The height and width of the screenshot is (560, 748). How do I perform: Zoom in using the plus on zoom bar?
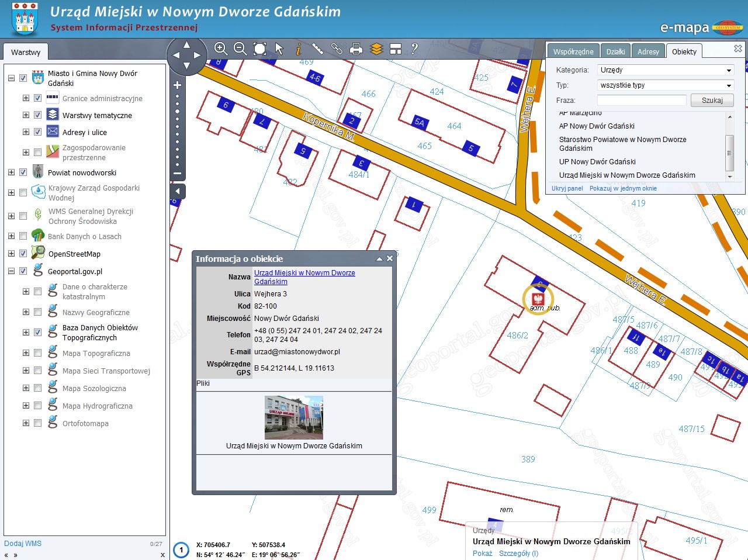[177, 85]
